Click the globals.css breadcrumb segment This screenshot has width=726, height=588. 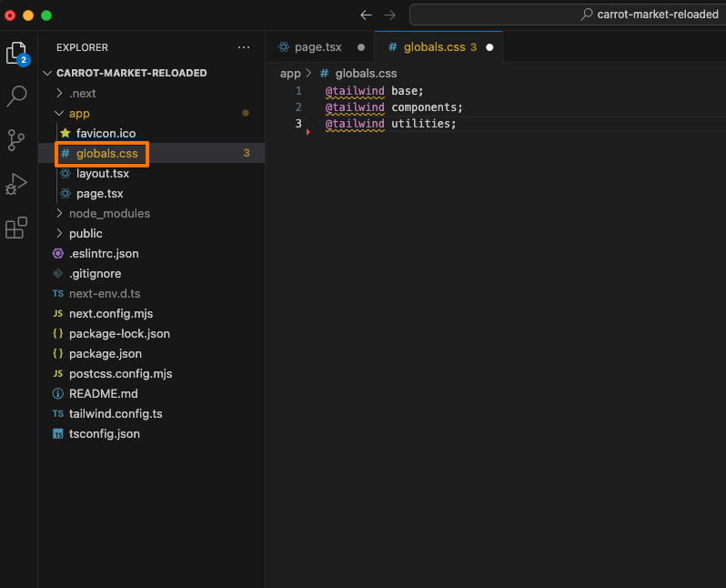(366, 73)
